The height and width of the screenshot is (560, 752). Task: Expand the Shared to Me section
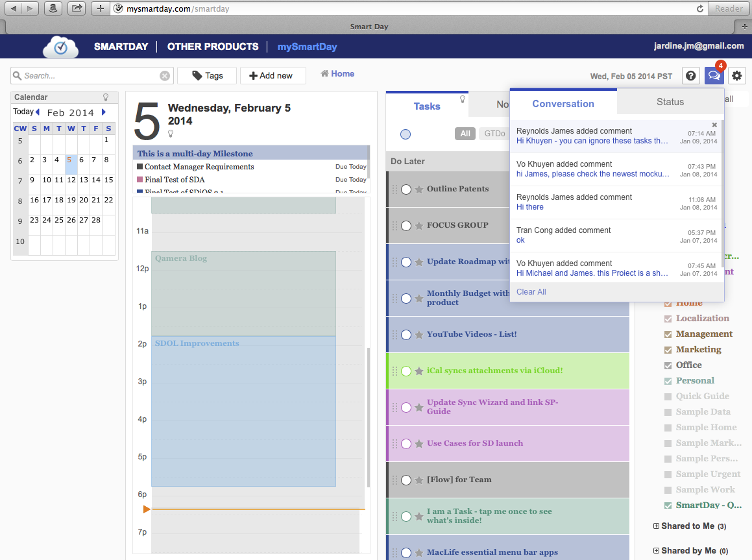click(656, 526)
